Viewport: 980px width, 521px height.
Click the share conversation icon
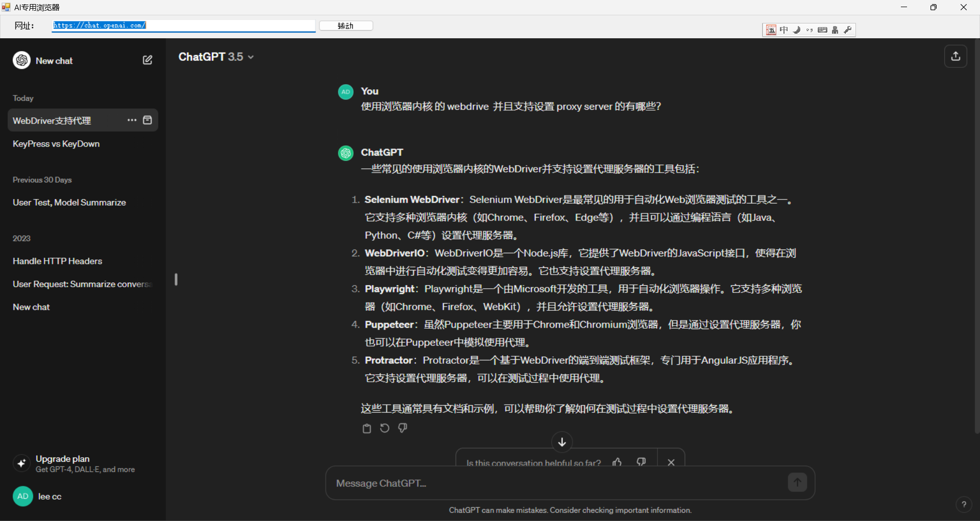pos(955,56)
